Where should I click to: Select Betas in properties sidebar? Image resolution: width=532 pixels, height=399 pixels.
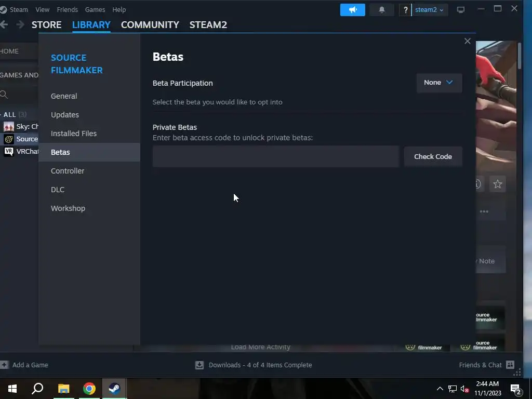[x=89, y=152]
